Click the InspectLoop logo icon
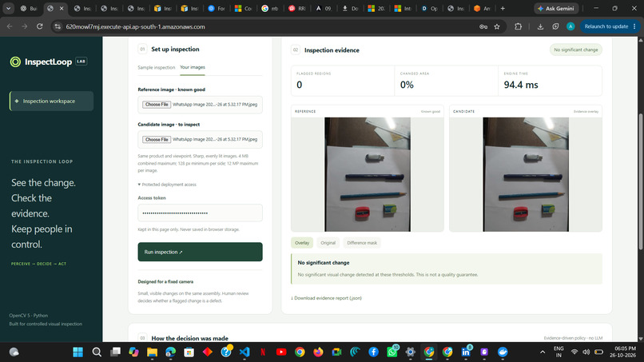Image resolution: width=644 pixels, height=362 pixels. pyautogui.click(x=15, y=62)
